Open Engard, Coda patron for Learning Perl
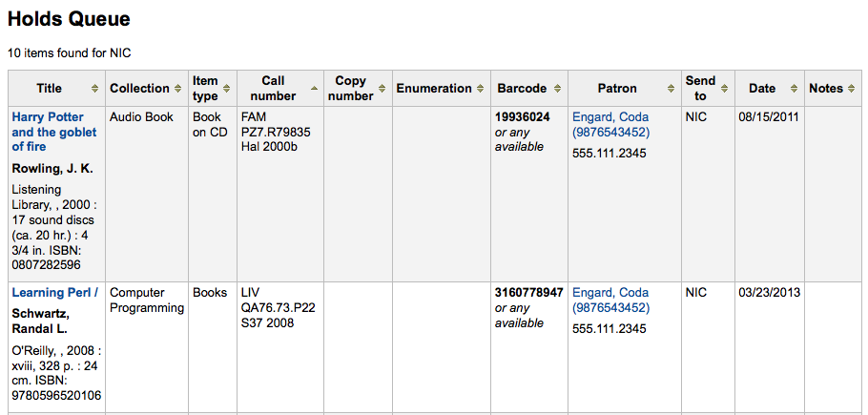Image resolution: width=868 pixels, height=415 pixels. [x=610, y=300]
